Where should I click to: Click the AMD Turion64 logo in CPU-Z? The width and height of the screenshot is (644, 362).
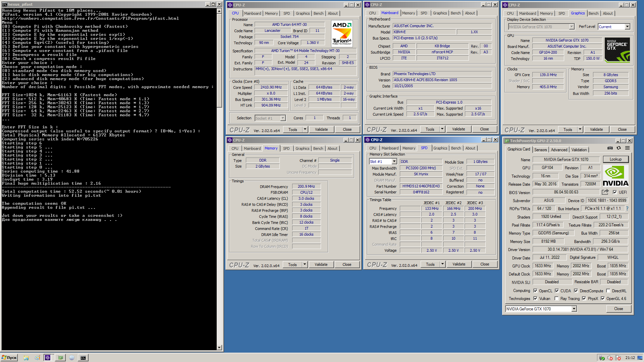(x=342, y=33)
